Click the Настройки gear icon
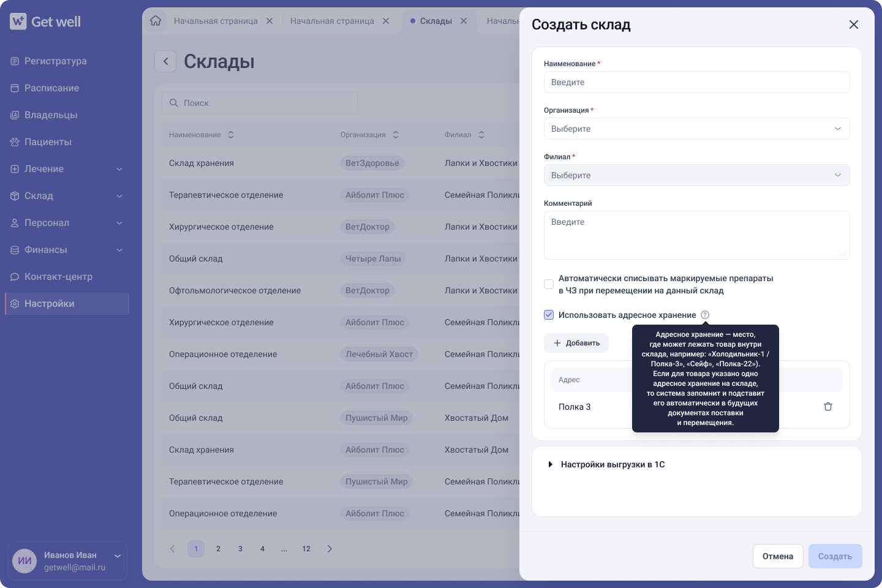 point(15,304)
